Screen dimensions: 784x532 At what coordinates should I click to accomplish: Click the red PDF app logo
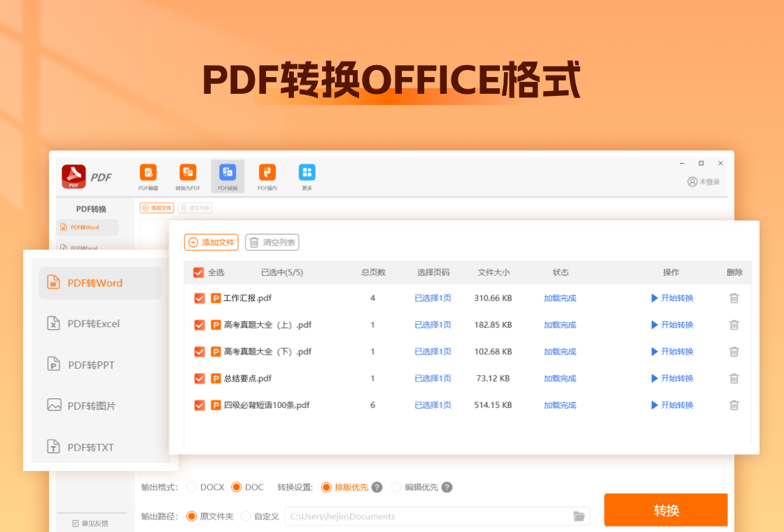coord(73,176)
